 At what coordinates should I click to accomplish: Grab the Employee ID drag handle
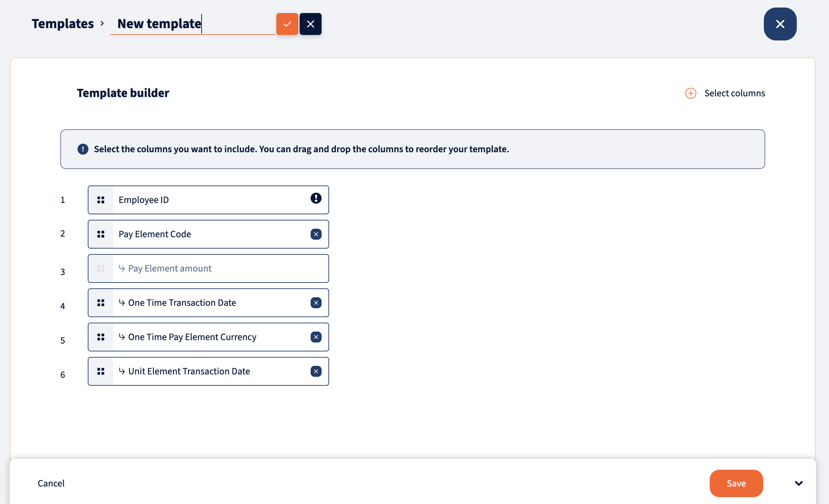point(101,200)
